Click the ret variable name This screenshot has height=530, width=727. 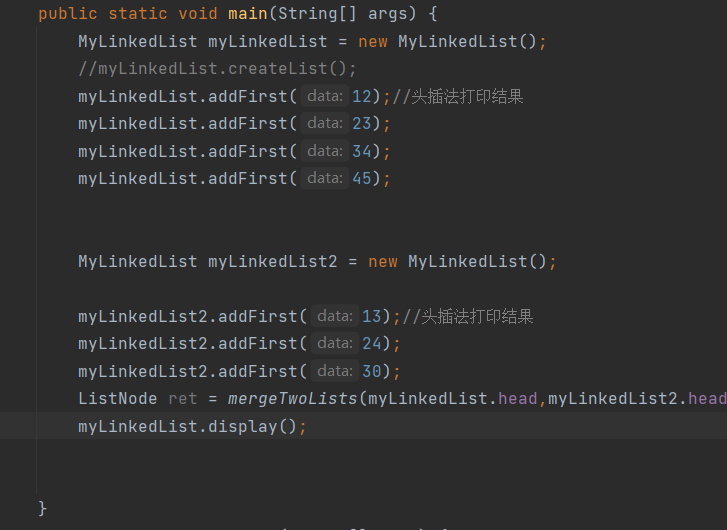(183, 399)
